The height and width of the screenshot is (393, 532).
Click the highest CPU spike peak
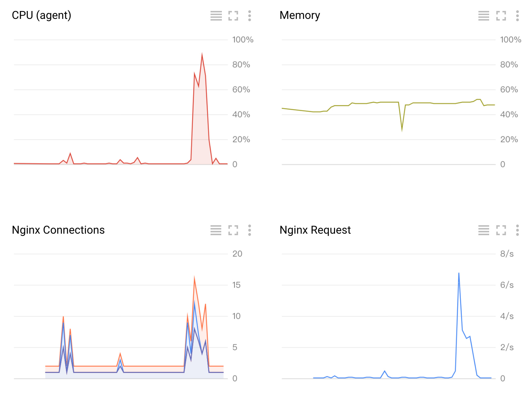coord(202,54)
